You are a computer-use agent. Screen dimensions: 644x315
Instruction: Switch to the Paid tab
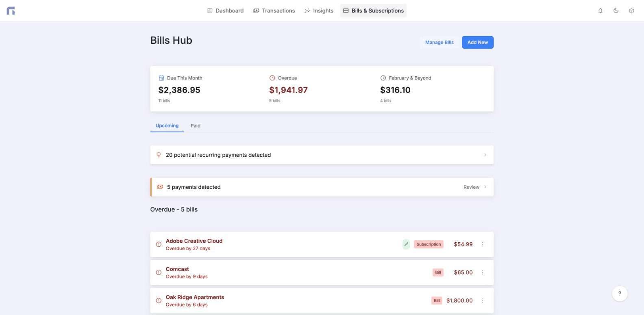click(196, 126)
